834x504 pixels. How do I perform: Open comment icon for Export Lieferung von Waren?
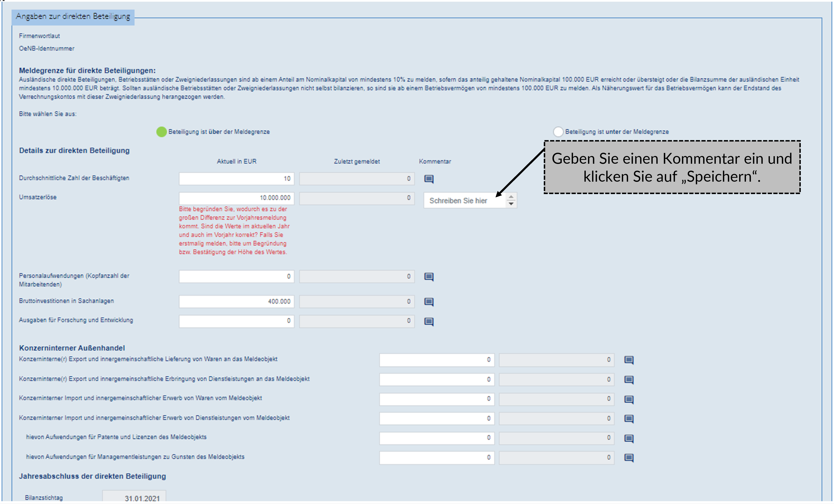tap(629, 360)
